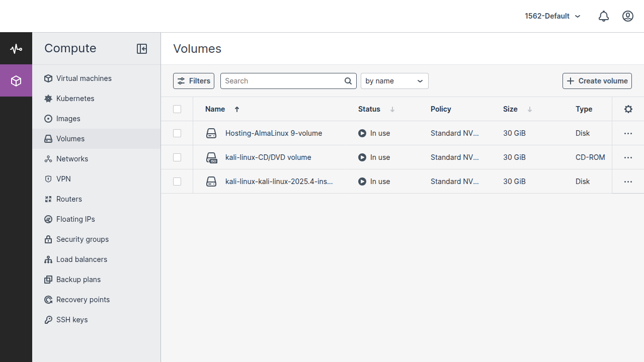Open actions menu for kali-linux-CD/DVD volume
644x362 pixels.
pos(628,157)
